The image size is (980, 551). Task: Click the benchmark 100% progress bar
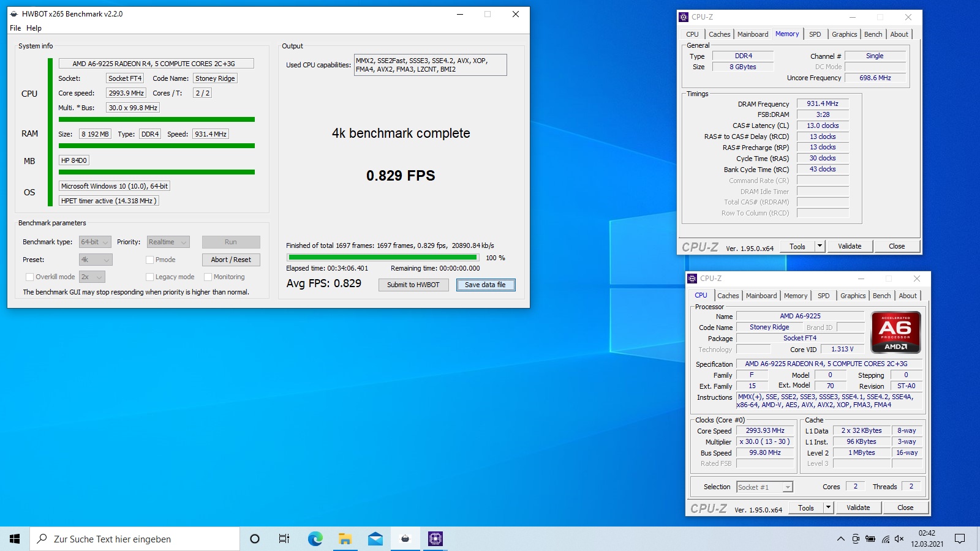pyautogui.click(x=383, y=258)
